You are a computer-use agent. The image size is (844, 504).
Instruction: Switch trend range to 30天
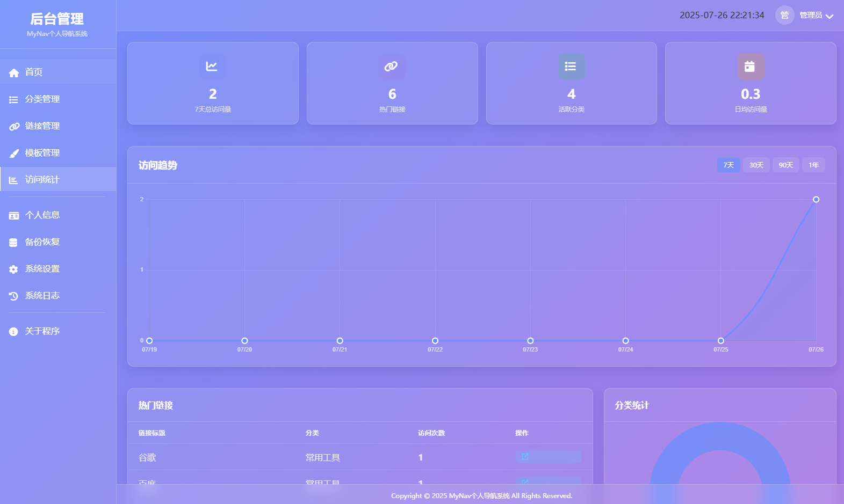tap(756, 165)
